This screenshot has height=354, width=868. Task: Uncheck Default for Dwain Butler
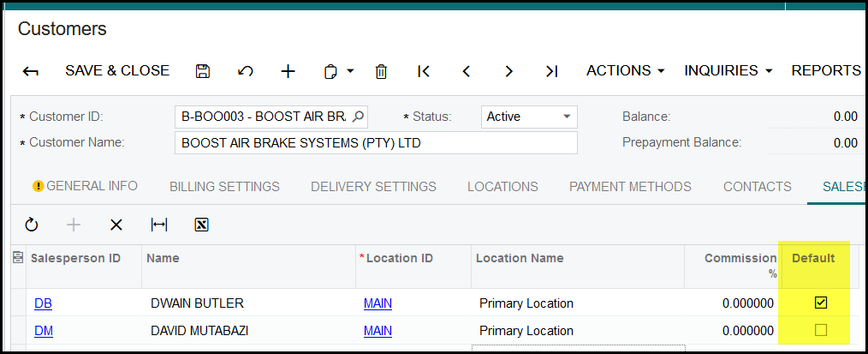(x=820, y=303)
